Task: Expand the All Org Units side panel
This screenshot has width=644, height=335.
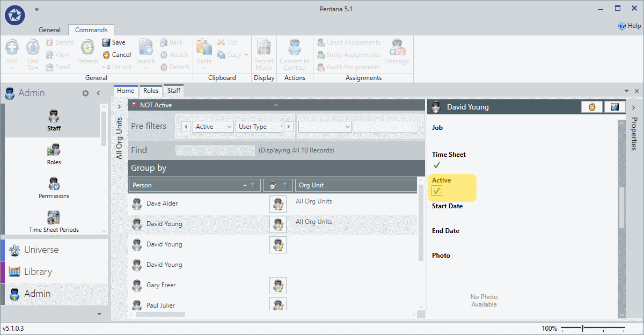Action: [119, 107]
